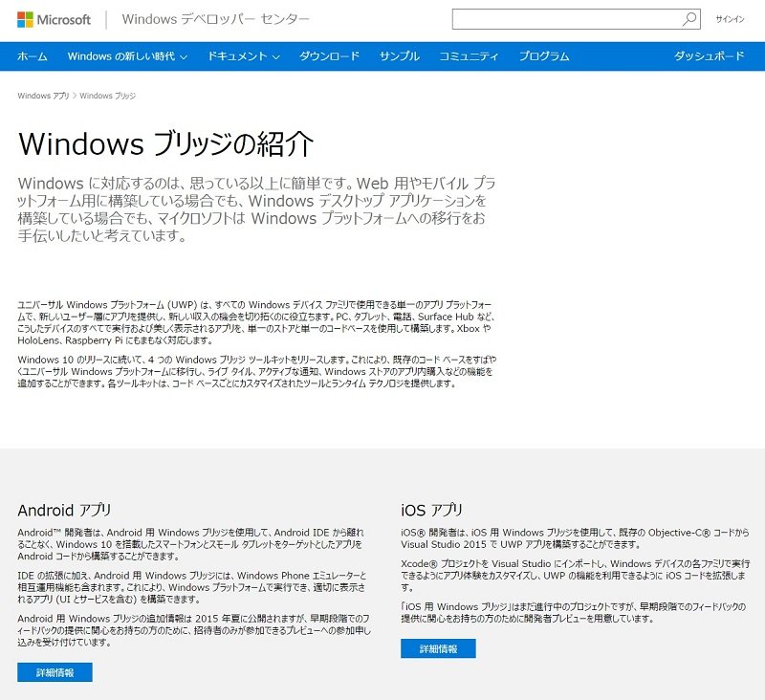
Task: Go to ホーム in navigation bar
Action: pos(33,56)
